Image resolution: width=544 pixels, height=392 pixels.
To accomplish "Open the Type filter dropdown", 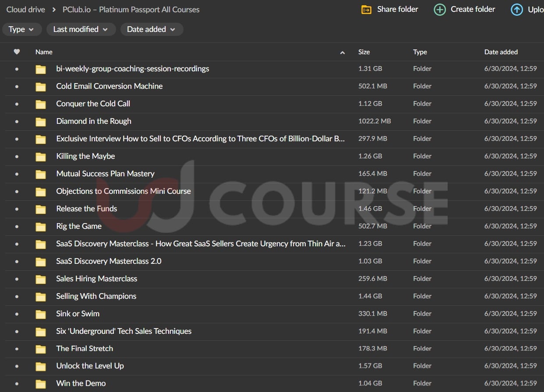I will (x=22, y=29).
